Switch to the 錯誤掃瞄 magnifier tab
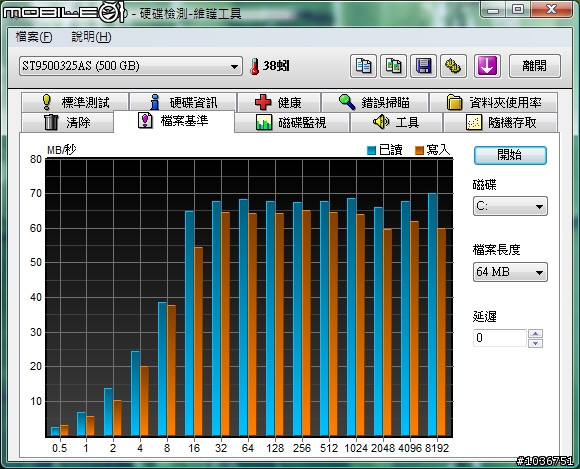 [x=375, y=102]
